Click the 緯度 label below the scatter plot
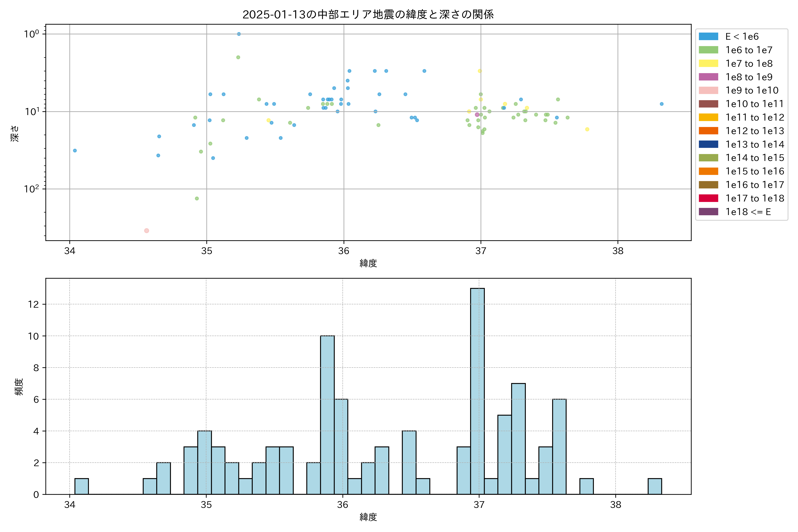Viewport: 798px width, 532px height. click(x=368, y=263)
